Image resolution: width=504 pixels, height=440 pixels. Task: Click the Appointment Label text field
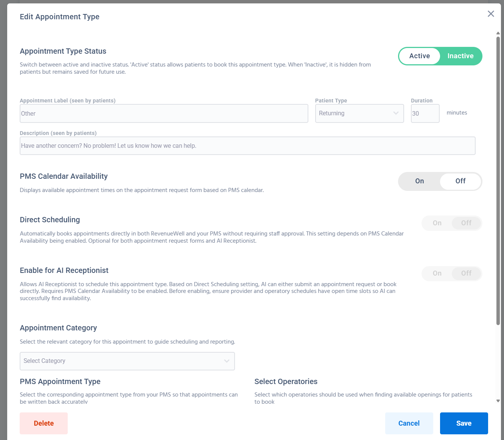[164, 113]
